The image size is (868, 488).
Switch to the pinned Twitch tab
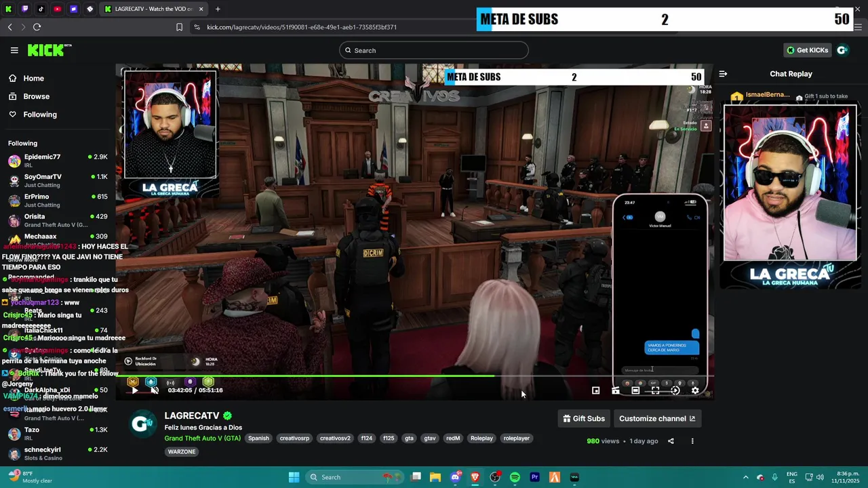(24, 9)
